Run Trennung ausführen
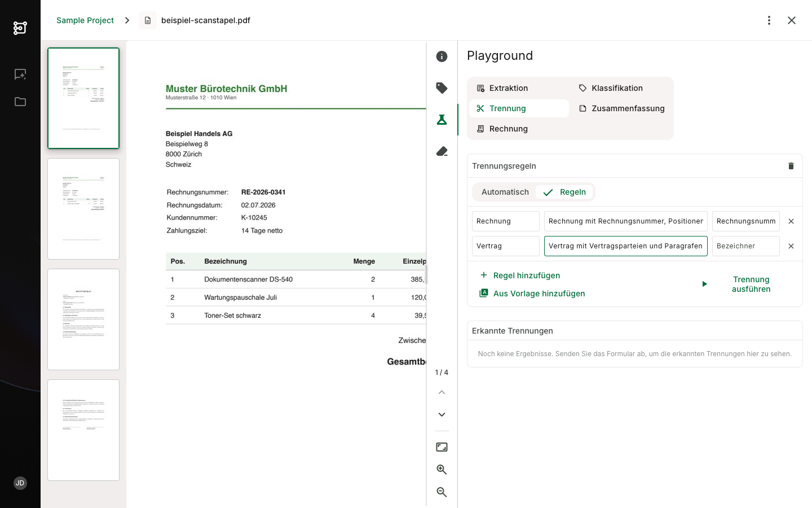 pos(742,284)
